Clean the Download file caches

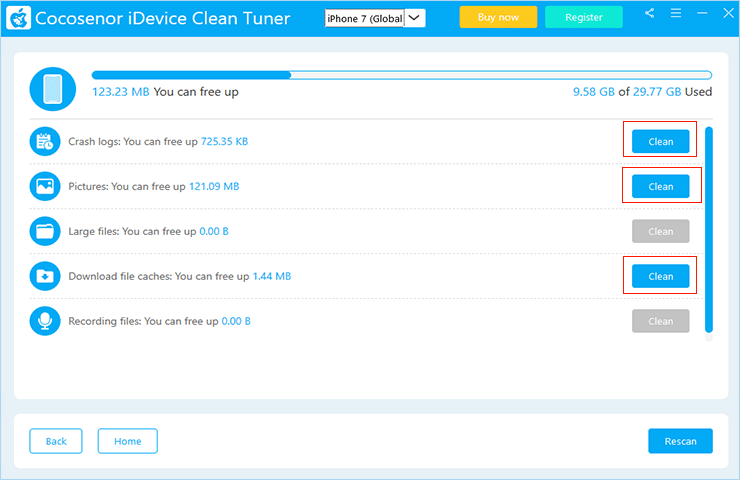coord(661,276)
